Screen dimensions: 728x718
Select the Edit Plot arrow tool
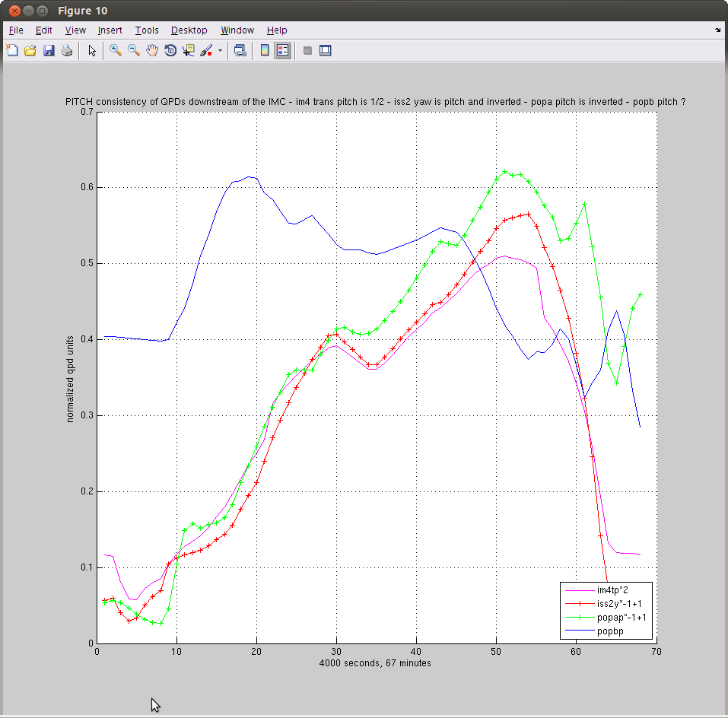pos(92,50)
